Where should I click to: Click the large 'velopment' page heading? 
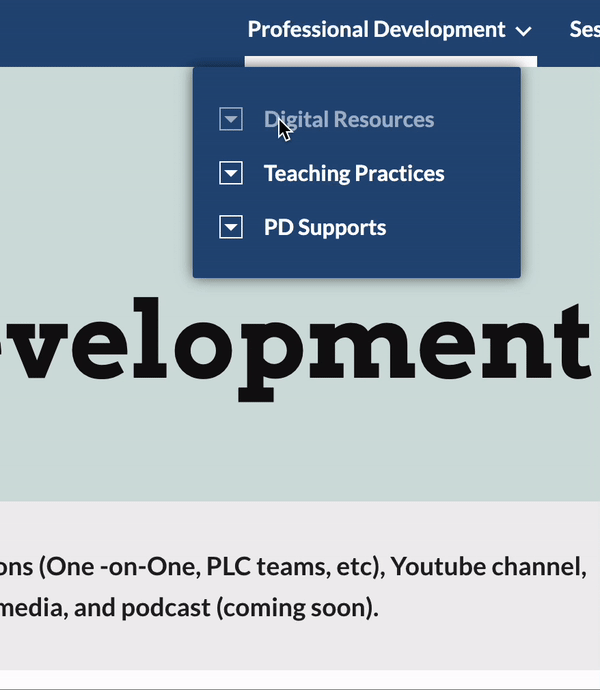click(x=295, y=348)
